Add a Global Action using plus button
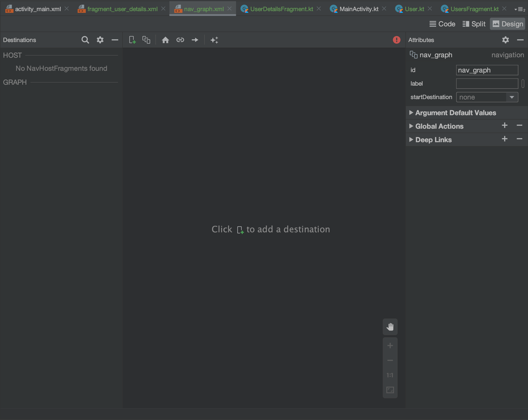 (504, 126)
